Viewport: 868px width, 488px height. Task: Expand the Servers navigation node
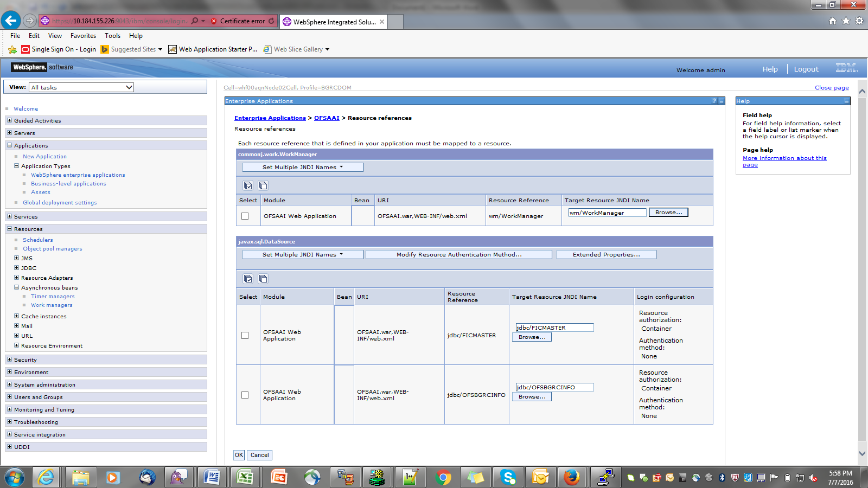click(9, 133)
